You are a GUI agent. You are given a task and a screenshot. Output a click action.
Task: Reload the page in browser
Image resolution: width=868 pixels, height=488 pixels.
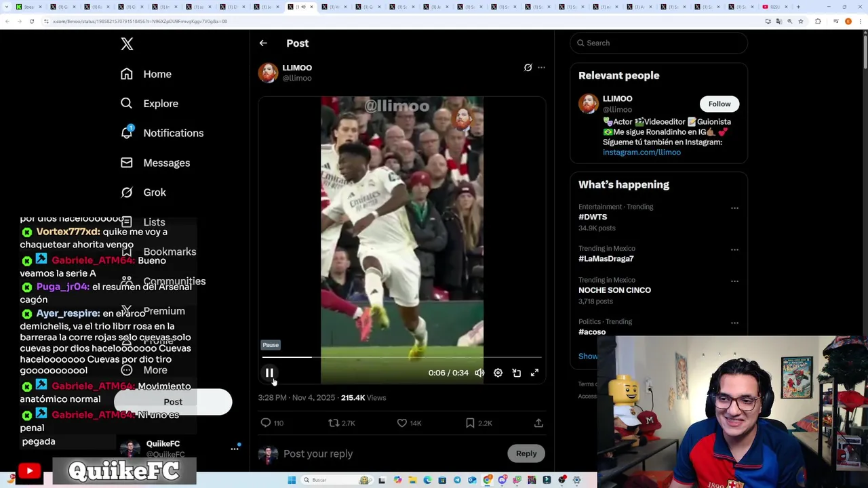click(x=31, y=22)
